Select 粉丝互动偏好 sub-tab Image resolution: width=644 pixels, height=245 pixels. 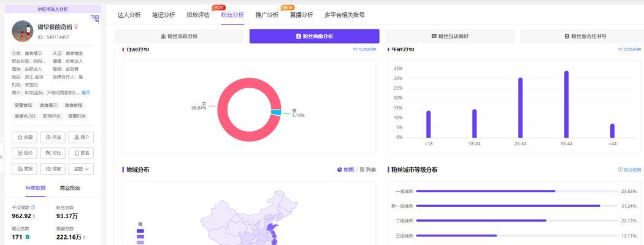point(450,36)
